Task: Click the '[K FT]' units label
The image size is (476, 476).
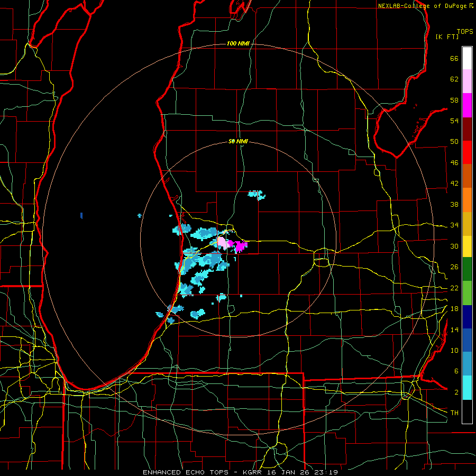Action: tap(447, 37)
